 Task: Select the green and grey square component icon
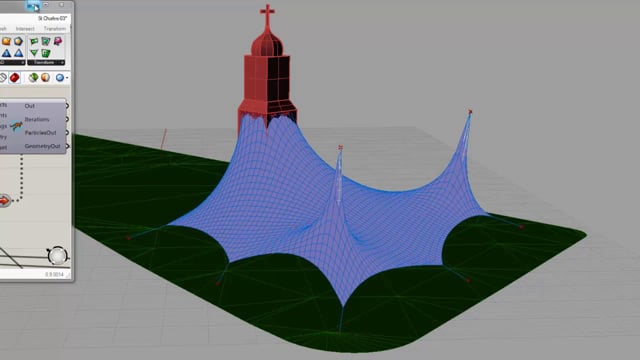(46, 41)
